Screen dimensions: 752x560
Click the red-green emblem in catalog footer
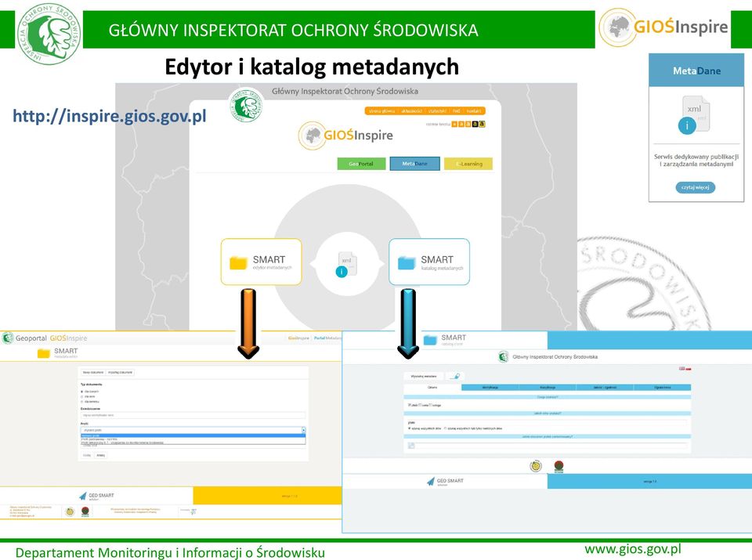click(559, 466)
